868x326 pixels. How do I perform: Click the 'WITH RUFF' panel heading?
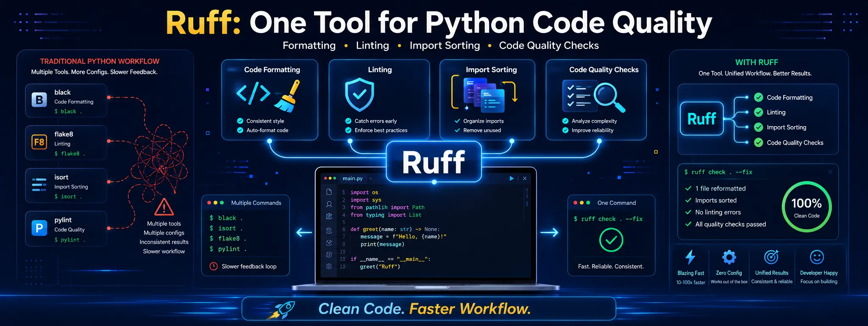click(x=757, y=62)
